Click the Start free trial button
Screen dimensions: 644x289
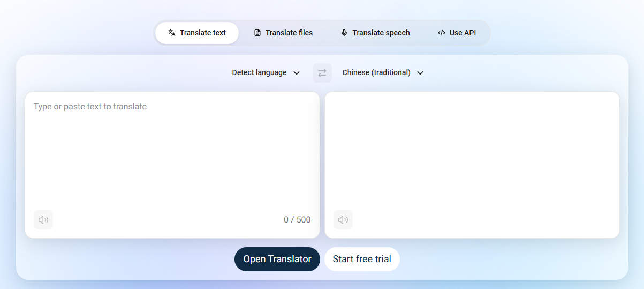point(362,259)
